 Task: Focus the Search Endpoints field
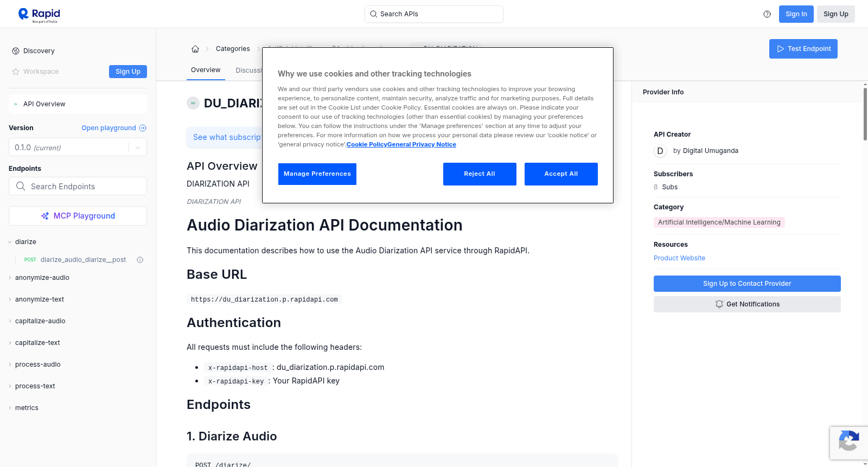[x=78, y=186]
